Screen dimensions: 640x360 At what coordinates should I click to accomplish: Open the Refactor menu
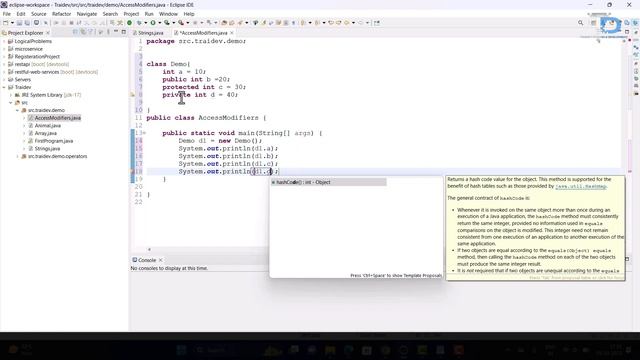[62, 14]
